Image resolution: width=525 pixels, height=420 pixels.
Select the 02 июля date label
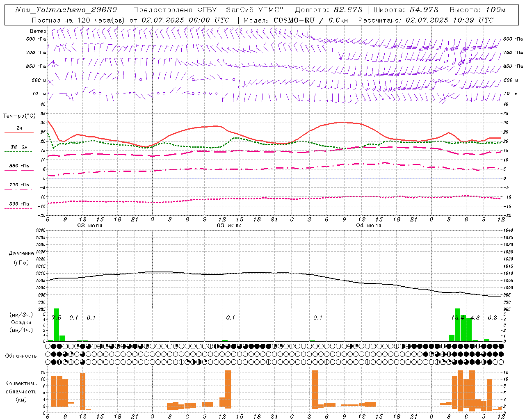tap(90, 226)
